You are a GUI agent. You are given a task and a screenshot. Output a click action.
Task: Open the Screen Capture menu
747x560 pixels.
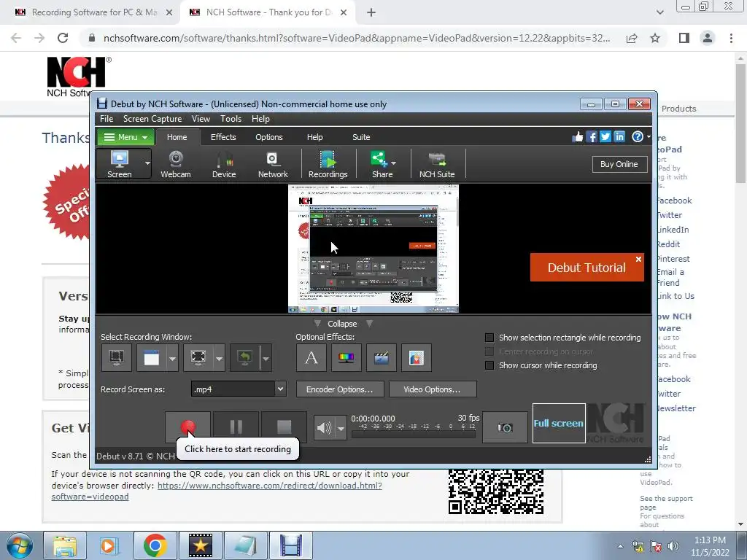point(152,119)
